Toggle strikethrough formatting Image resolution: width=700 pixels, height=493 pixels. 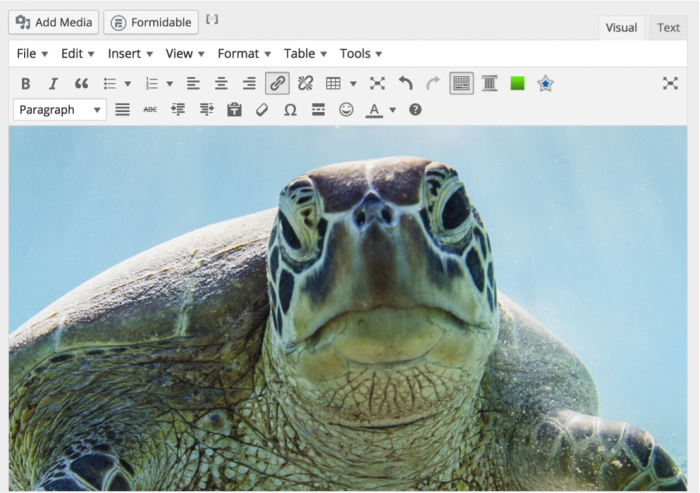pyautogui.click(x=150, y=110)
